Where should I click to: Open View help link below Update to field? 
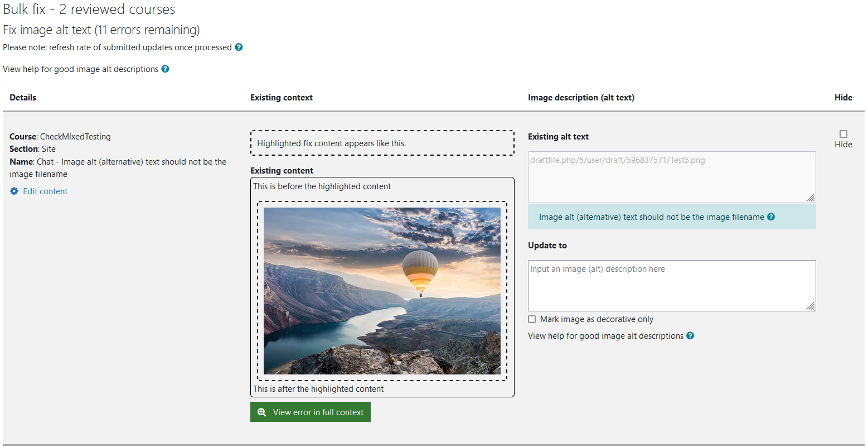pos(605,336)
